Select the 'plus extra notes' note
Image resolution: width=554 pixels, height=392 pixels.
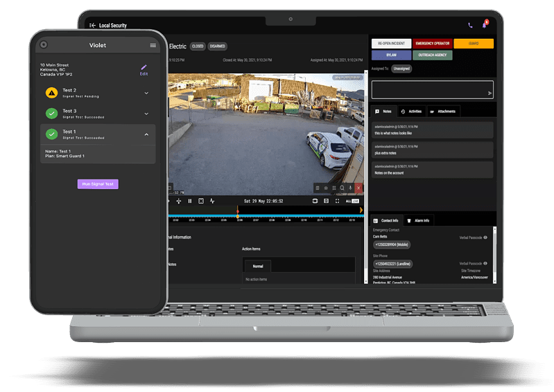433,150
